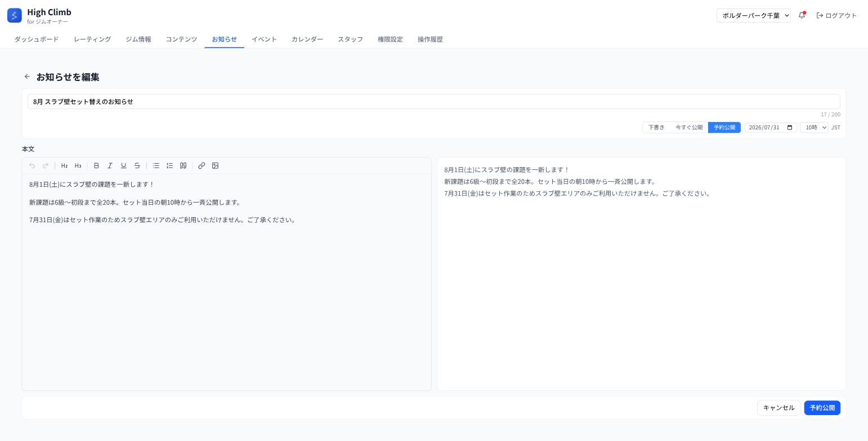
Task: Insert a numbered list
Action: pos(169,165)
